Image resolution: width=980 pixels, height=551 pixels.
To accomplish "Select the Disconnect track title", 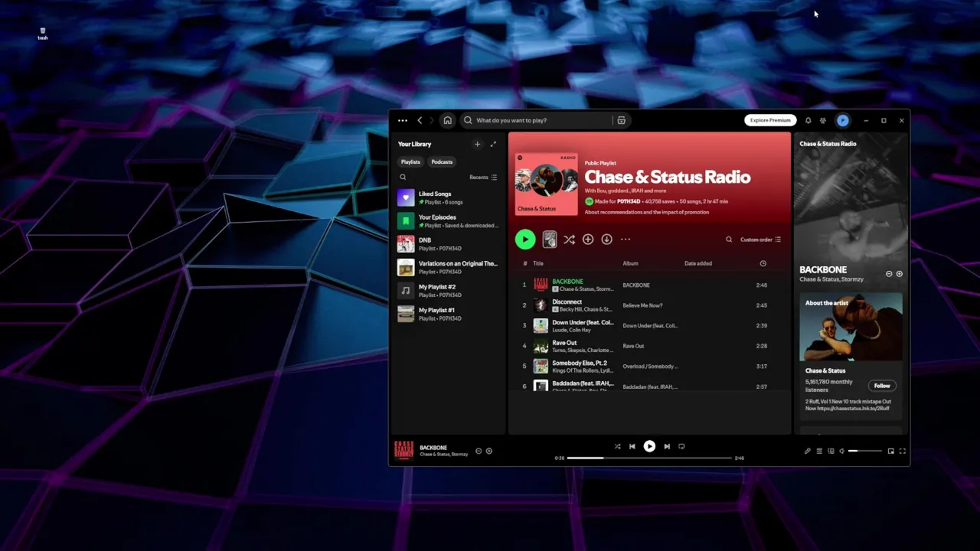I will pos(567,302).
